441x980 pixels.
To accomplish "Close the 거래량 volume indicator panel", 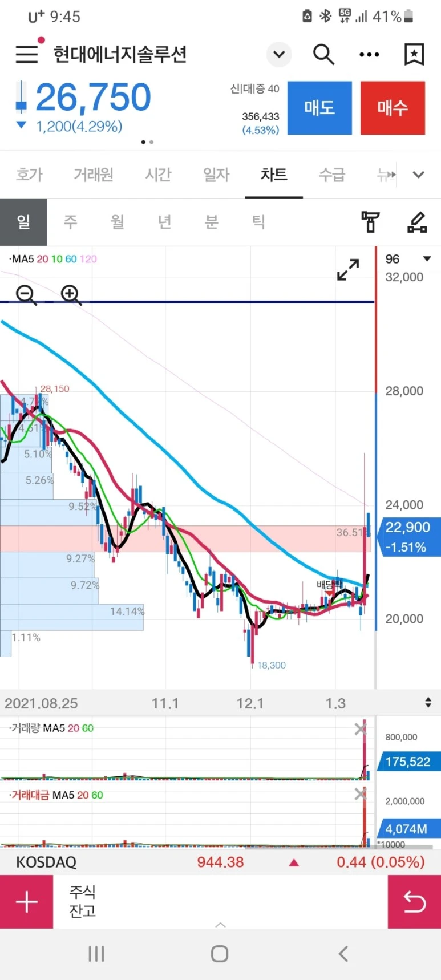I will pos(360,728).
